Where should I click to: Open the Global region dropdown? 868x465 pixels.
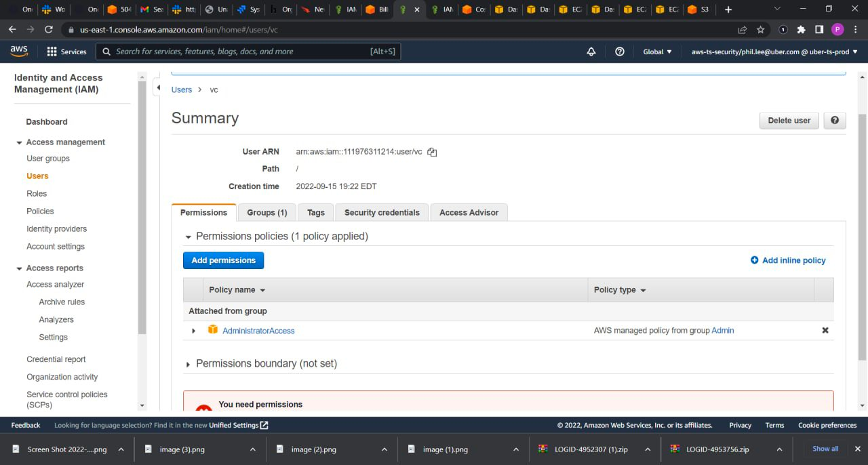coord(657,51)
